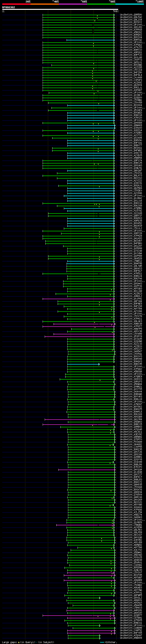Select UniRef100_A7R0Z0 hit
This screenshot has height=644, width=146.
[x=131, y=118]
